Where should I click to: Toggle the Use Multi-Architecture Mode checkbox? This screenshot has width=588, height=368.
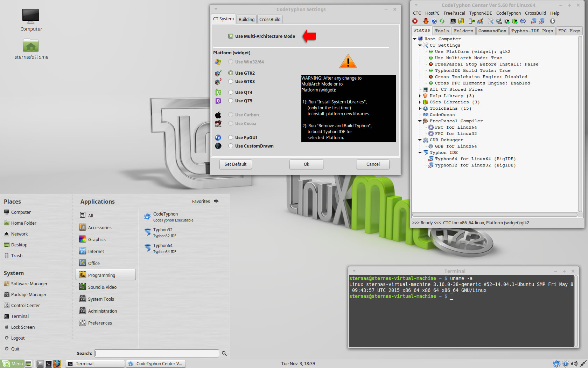231,36
